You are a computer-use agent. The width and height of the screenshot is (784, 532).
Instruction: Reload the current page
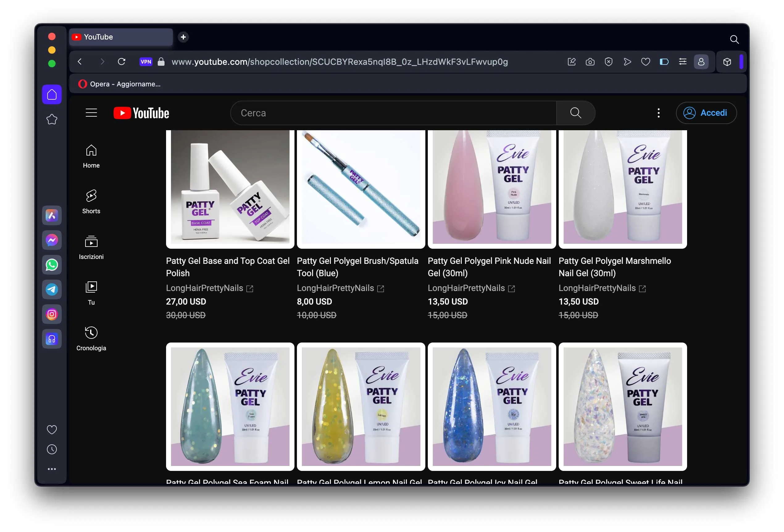pos(121,62)
